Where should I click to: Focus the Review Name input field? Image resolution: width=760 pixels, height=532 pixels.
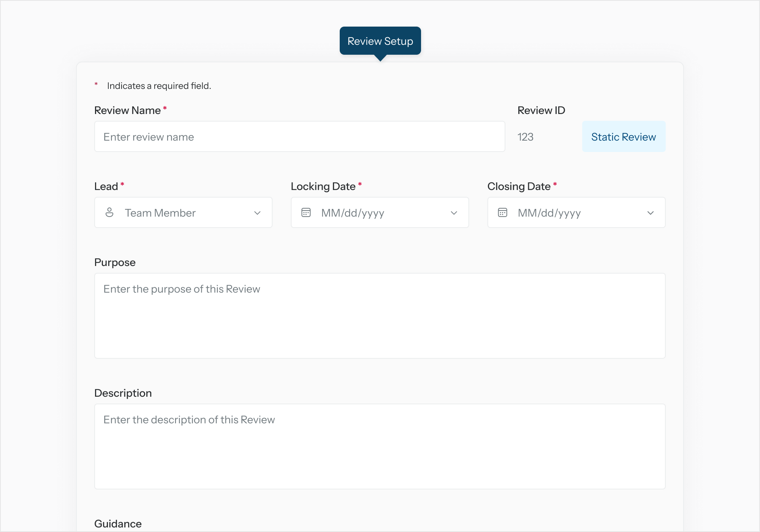tap(299, 137)
